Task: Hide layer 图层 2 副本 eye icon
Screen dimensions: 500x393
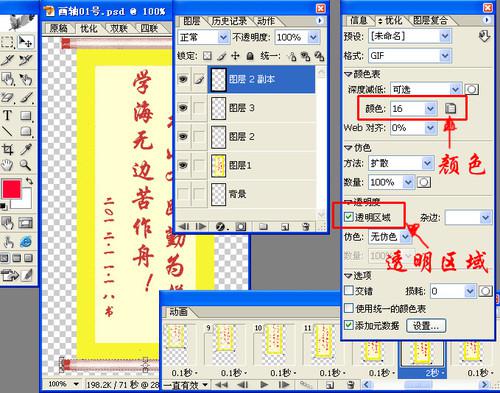Action: pos(183,79)
